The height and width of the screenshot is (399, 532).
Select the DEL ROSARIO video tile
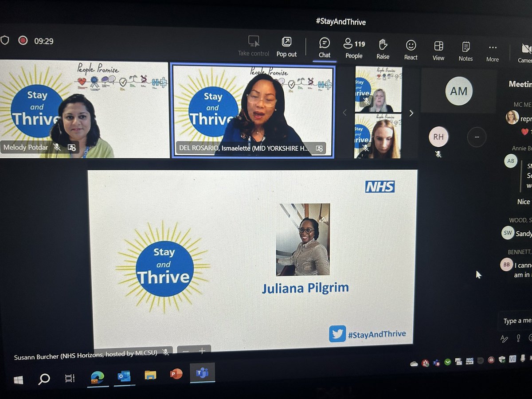coord(253,110)
